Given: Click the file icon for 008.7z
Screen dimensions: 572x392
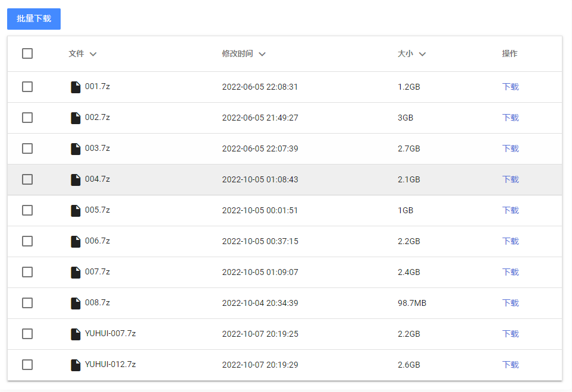Looking at the screenshot, I should [x=76, y=304].
